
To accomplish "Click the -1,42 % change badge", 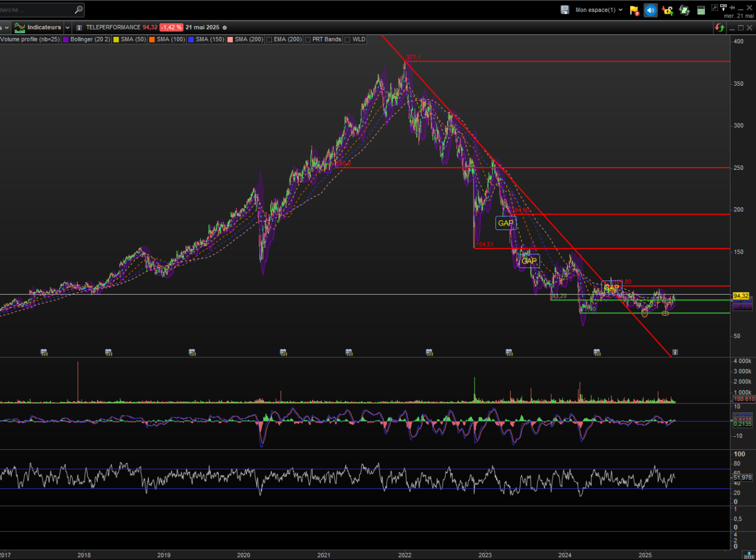I will (171, 27).
